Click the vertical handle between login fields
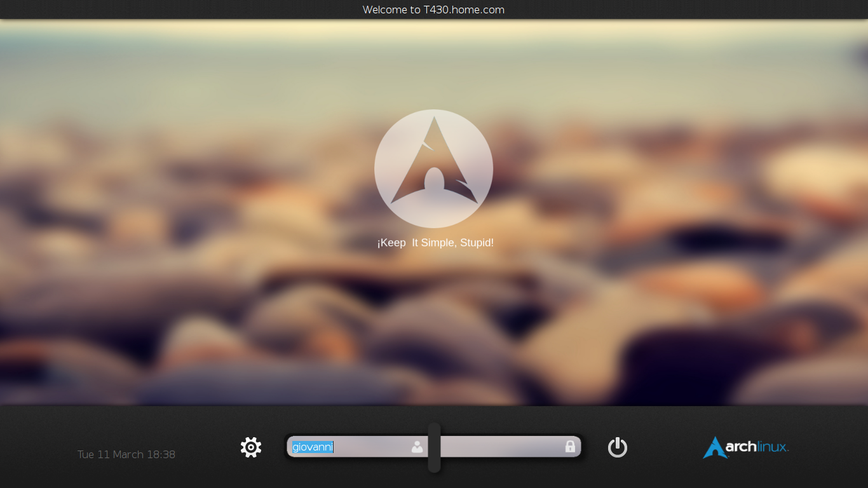Screen dimensions: 868x488 click(434, 447)
